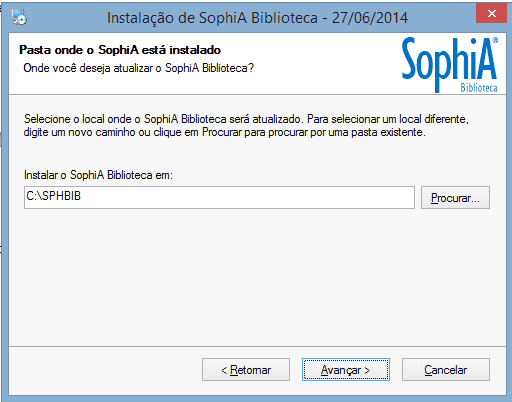Click the SophiA Biblioteca logo
The width and height of the screenshot is (512, 402).
pos(450,65)
